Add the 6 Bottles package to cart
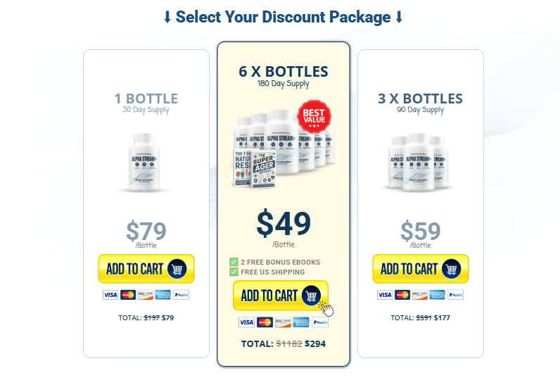 pos(280,296)
